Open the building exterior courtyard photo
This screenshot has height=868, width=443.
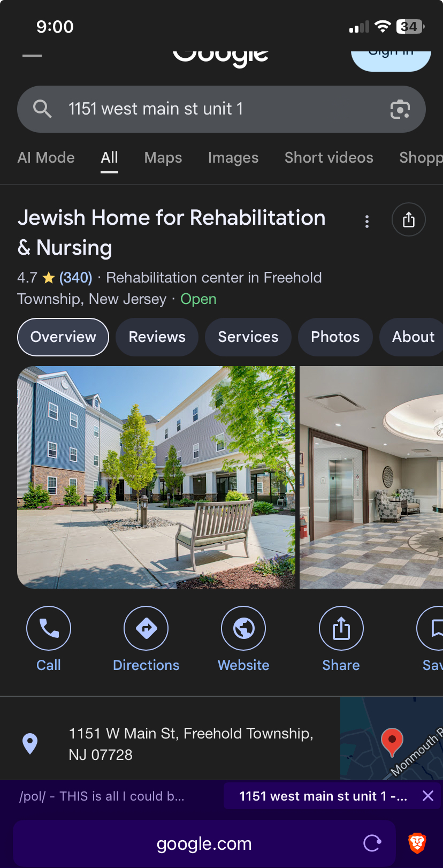(156, 477)
